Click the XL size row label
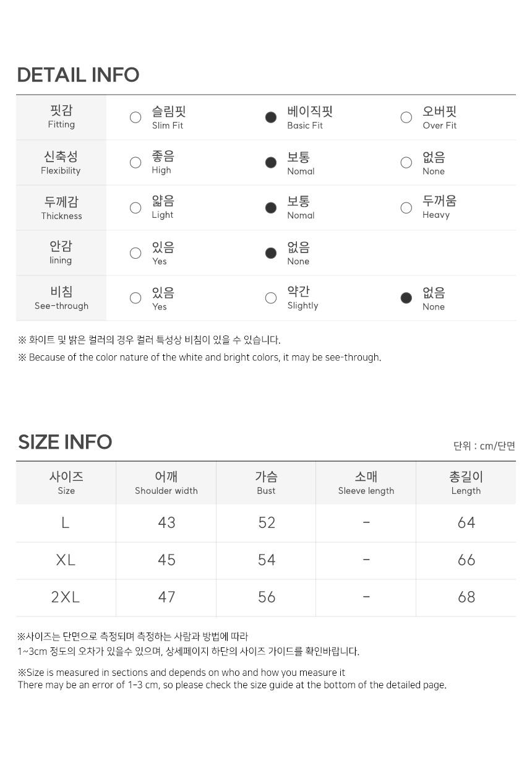532x765 pixels. [66, 560]
